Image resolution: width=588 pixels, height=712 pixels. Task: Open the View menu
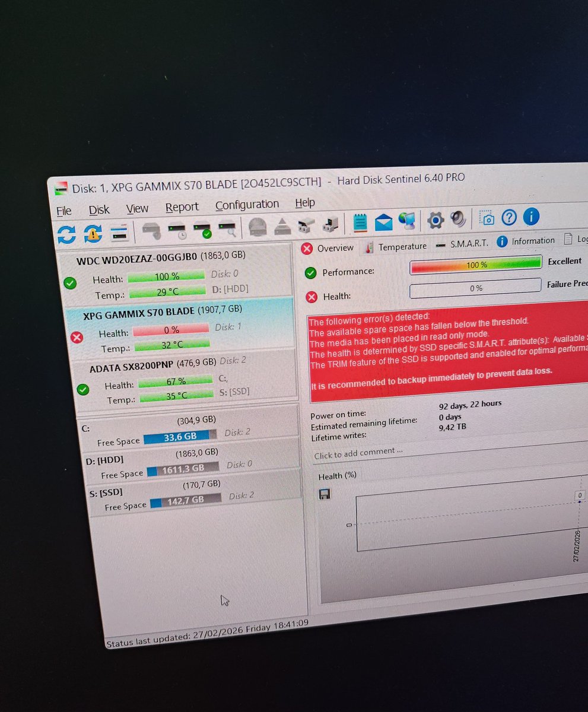[137, 209]
